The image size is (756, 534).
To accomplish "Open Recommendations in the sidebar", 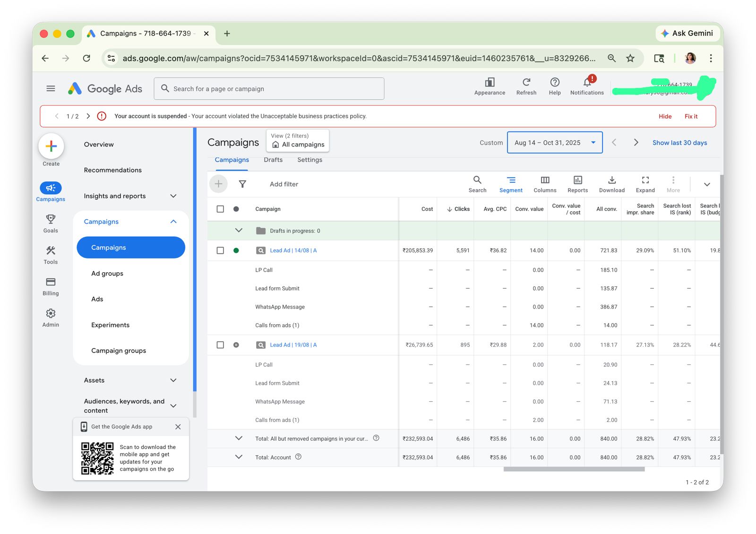I will [112, 170].
